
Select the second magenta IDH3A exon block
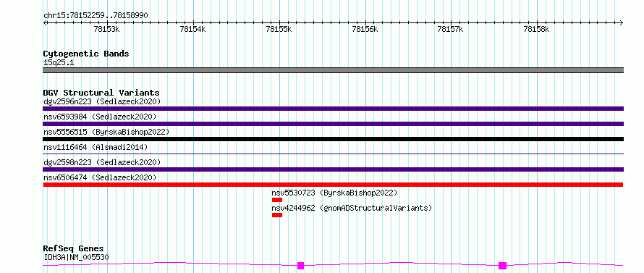click(502, 266)
